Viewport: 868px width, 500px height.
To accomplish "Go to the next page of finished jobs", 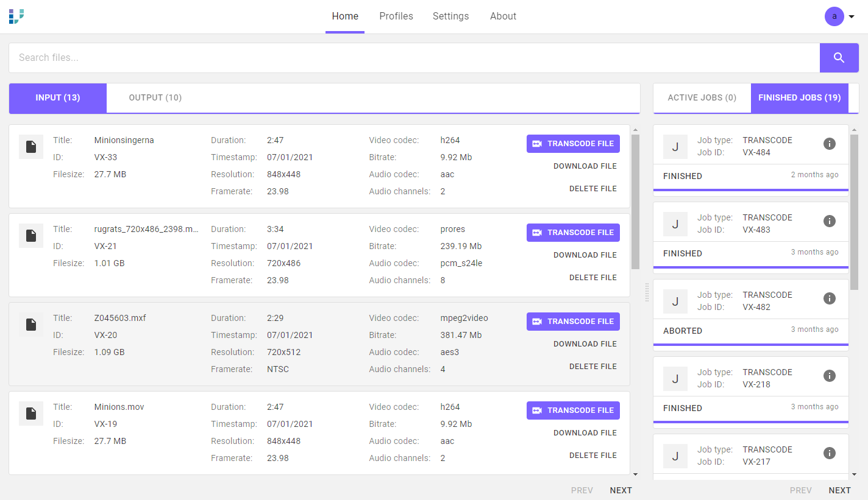I will (x=839, y=490).
